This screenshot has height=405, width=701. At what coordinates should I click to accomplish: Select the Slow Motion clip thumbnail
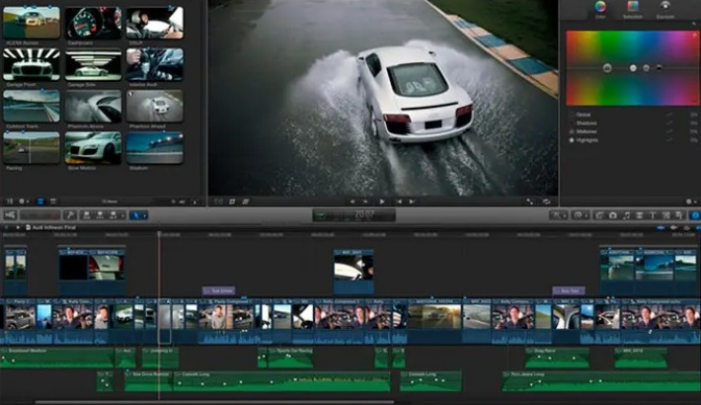pos(93,146)
